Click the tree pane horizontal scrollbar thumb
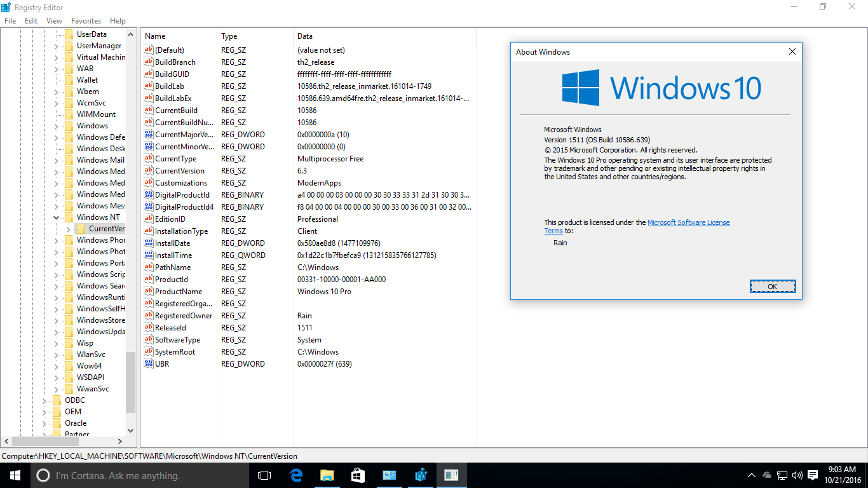 (46, 441)
